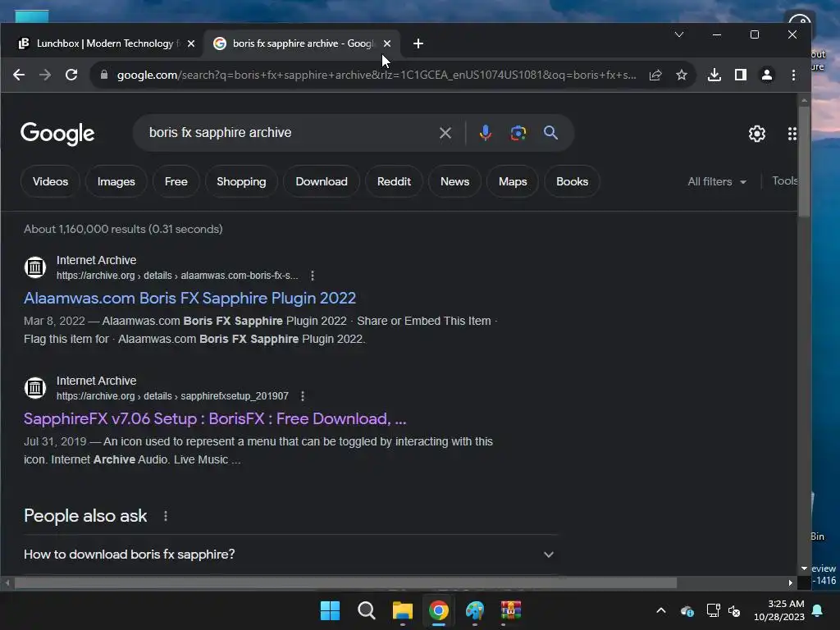Filter results by Images
This screenshot has width=840, height=630.
[116, 181]
